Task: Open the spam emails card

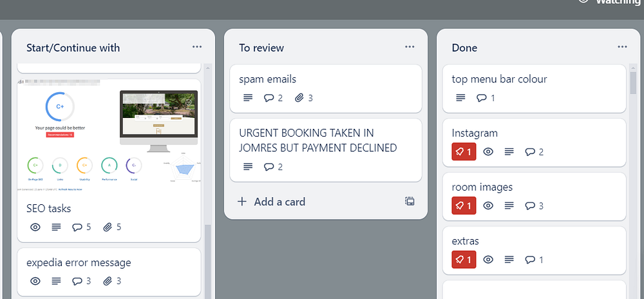Action: (x=326, y=88)
